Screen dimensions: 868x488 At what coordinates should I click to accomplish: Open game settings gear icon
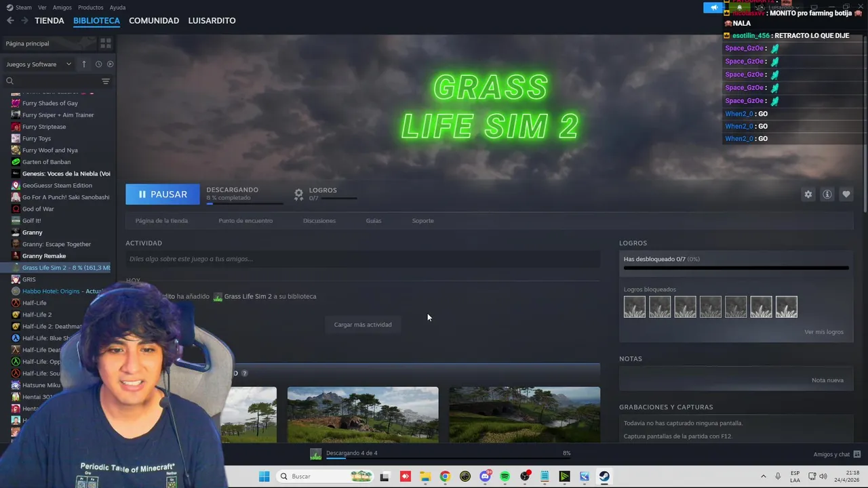click(808, 195)
